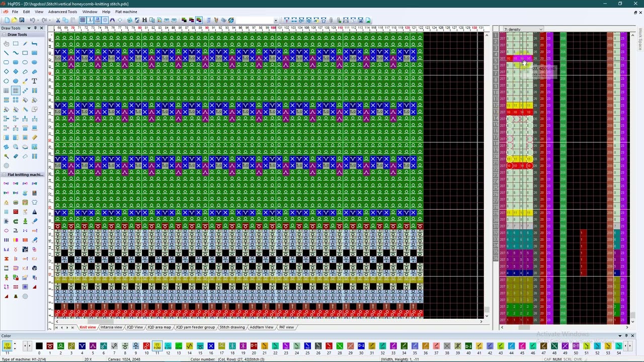Open the JQD area map tab
The width and height of the screenshot is (644, 362).
click(159, 327)
